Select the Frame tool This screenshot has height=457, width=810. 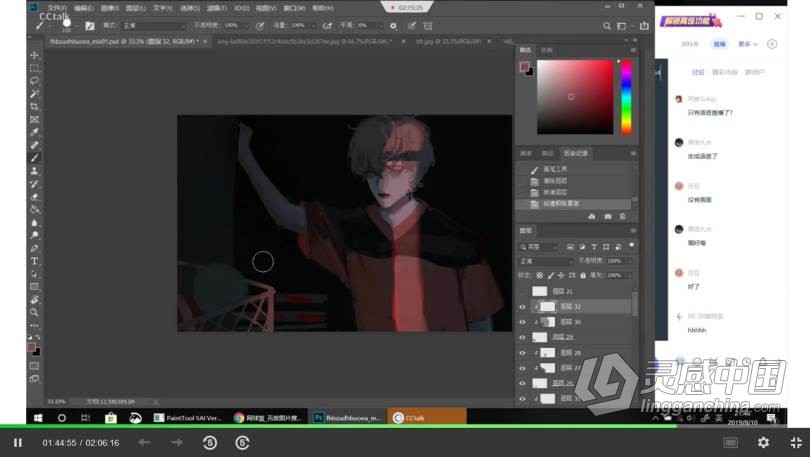point(35,119)
